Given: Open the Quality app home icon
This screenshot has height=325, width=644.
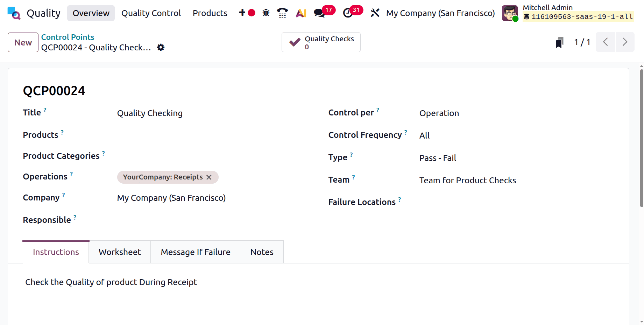Looking at the screenshot, I should tap(14, 13).
